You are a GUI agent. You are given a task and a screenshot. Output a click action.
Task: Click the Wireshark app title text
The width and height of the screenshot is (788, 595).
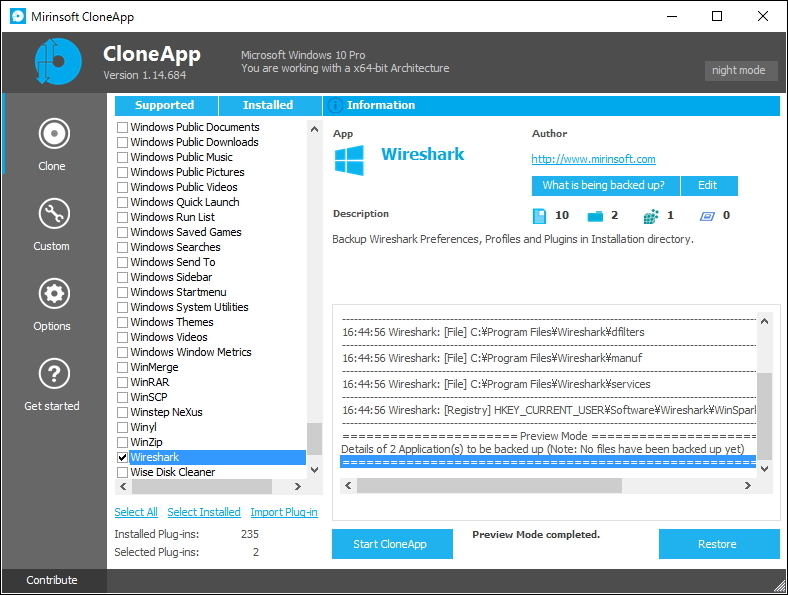coord(423,154)
